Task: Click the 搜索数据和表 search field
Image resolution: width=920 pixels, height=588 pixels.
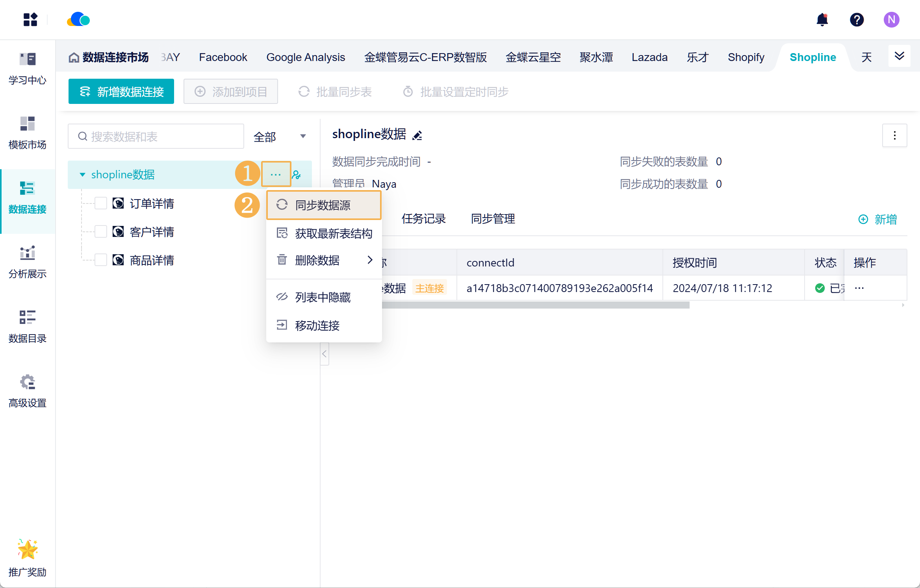Action: [x=156, y=137]
